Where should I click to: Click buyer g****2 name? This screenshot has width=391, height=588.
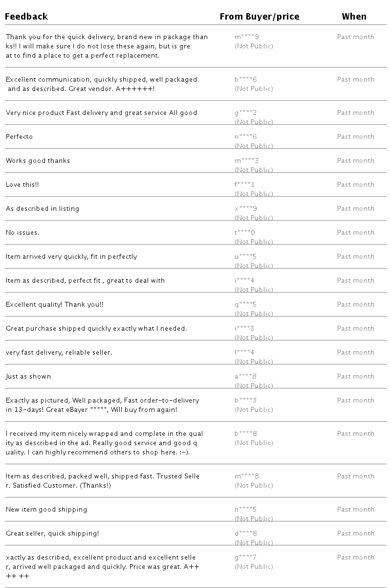point(245,113)
